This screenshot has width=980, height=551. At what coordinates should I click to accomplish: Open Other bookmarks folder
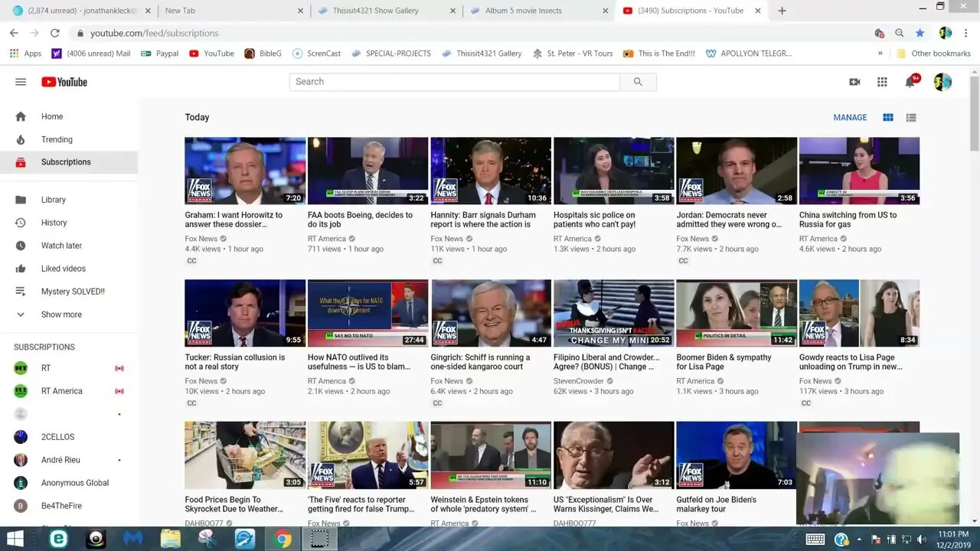click(933, 54)
